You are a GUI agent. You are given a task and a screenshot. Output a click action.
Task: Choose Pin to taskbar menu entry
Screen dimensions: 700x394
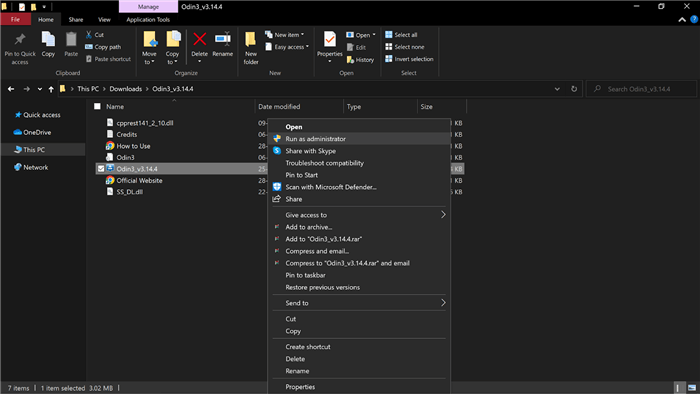click(x=359, y=275)
